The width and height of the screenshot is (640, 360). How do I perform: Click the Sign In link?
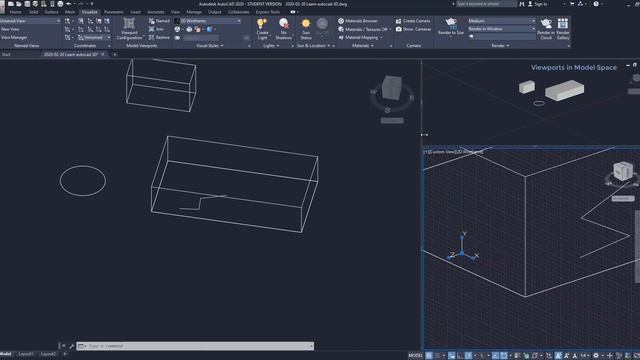tap(540, 4)
